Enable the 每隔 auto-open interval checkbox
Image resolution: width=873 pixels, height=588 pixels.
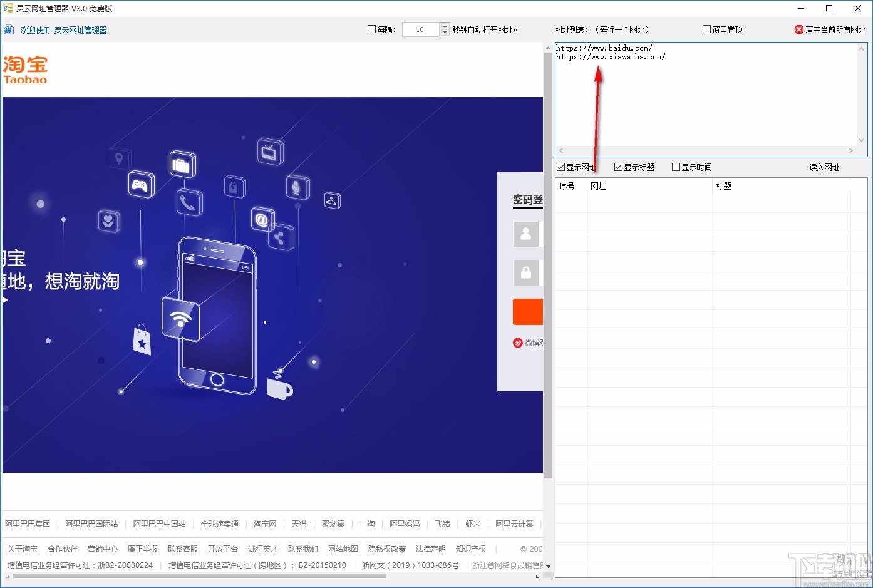point(371,29)
